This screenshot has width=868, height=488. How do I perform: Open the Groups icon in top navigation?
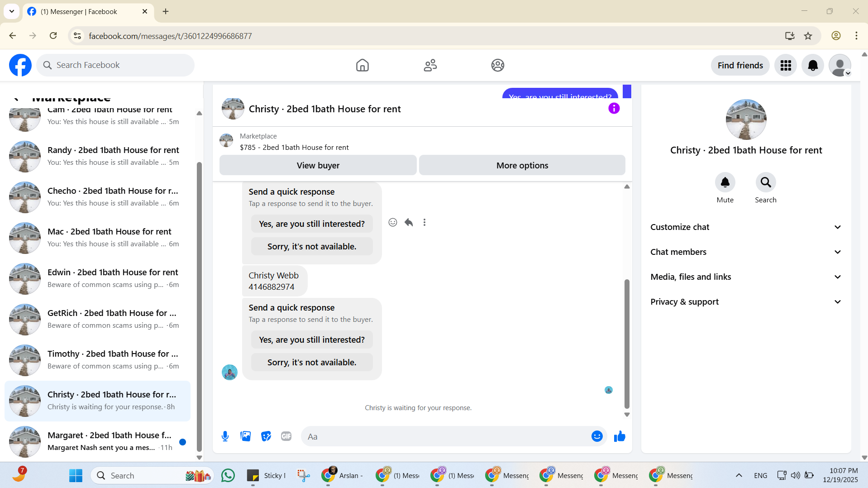[x=497, y=65]
